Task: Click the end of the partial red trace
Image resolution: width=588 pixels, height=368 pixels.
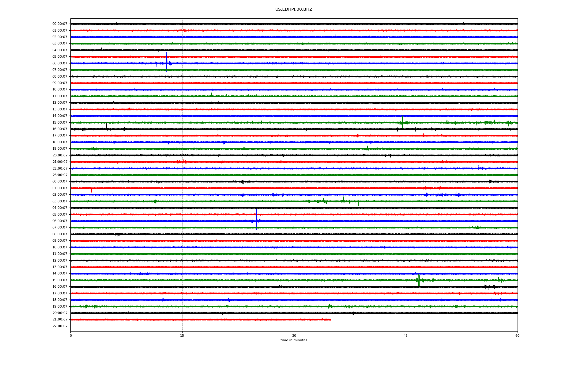Action: click(330, 320)
